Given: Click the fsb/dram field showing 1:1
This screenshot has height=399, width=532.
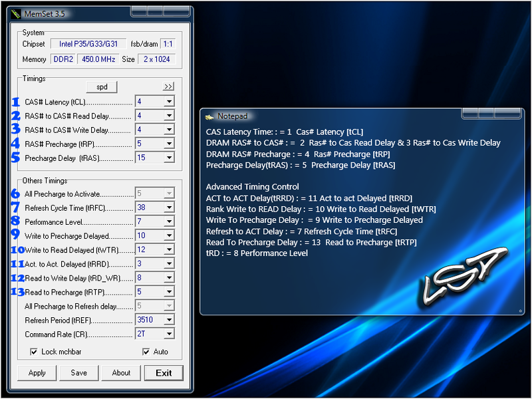Looking at the screenshot, I should click(x=168, y=44).
